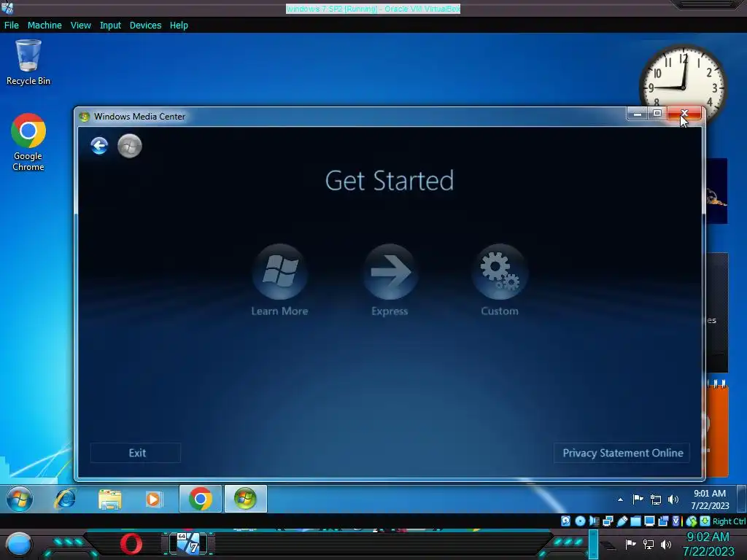The width and height of the screenshot is (747, 560).
Task: Click the host tray network icon
Action: point(649,544)
